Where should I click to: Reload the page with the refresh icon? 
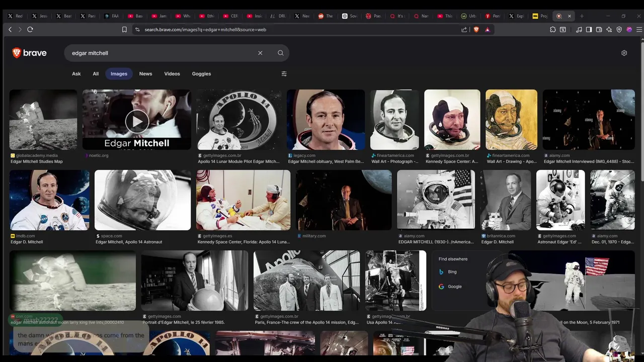click(30, 30)
